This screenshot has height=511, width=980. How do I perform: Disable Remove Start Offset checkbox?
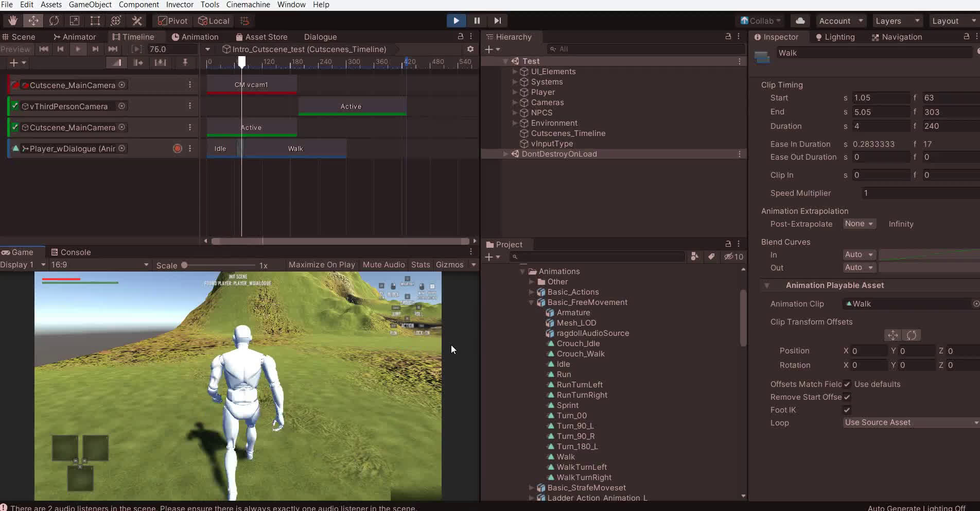[x=847, y=397]
